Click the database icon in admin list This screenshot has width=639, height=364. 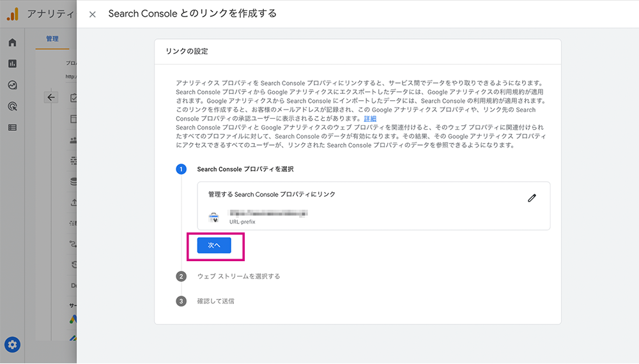[x=73, y=181]
